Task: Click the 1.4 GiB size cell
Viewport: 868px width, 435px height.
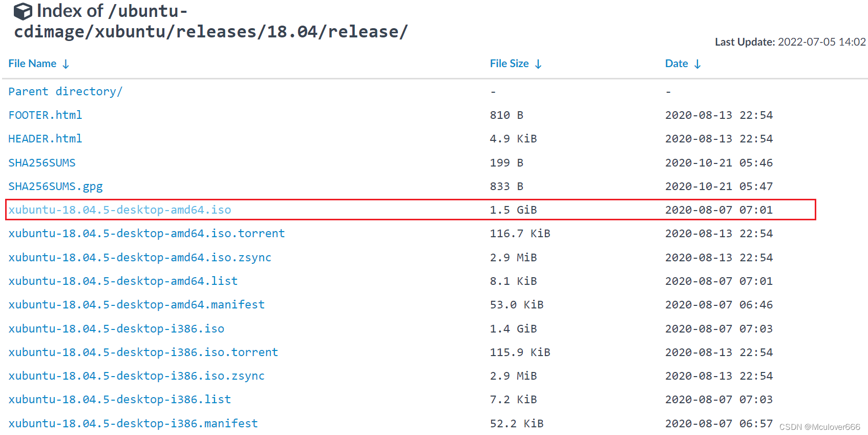Action: tap(513, 329)
